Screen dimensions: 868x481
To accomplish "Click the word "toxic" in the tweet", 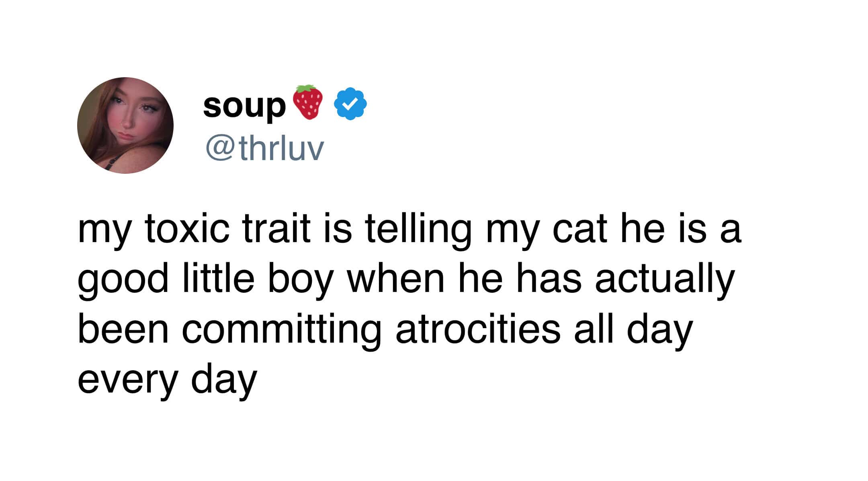I will (x=187, y=228).
